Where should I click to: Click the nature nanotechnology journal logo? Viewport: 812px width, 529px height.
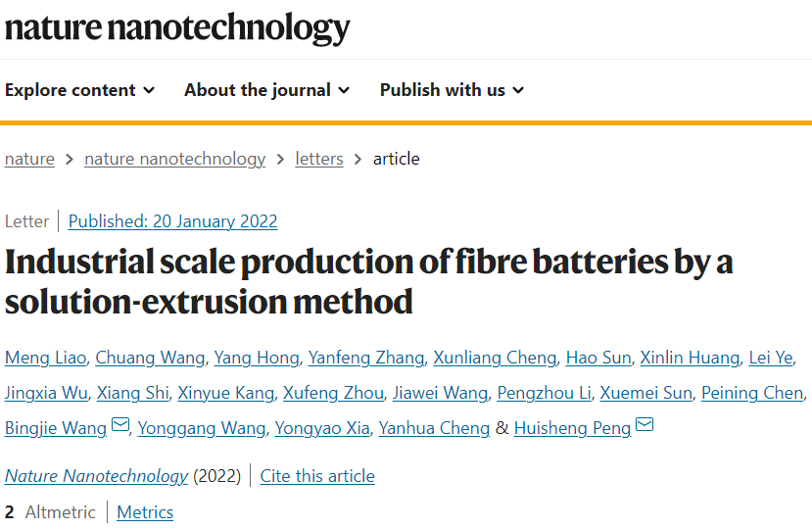[177, 27]
